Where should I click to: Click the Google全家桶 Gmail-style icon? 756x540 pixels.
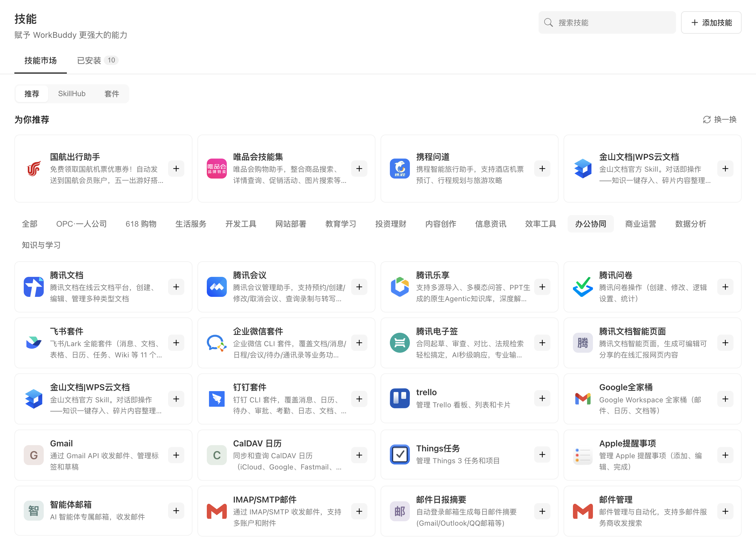click(583, 399)
